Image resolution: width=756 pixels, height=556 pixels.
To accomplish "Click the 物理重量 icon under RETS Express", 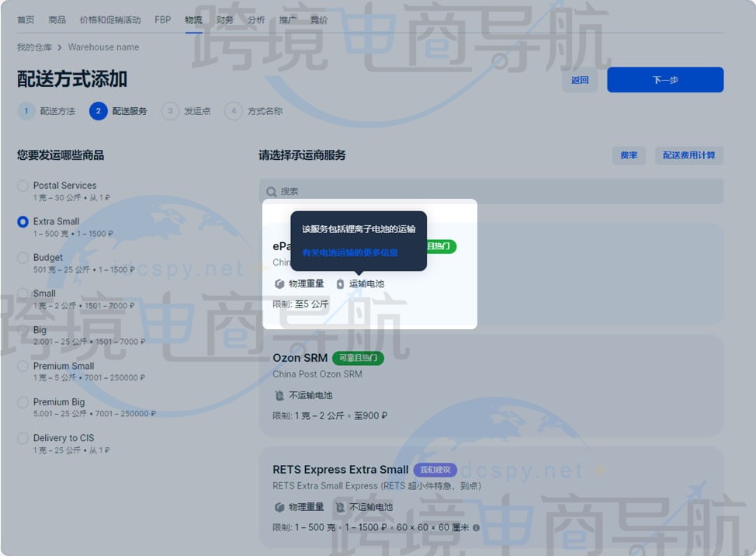I will point(279,506).
